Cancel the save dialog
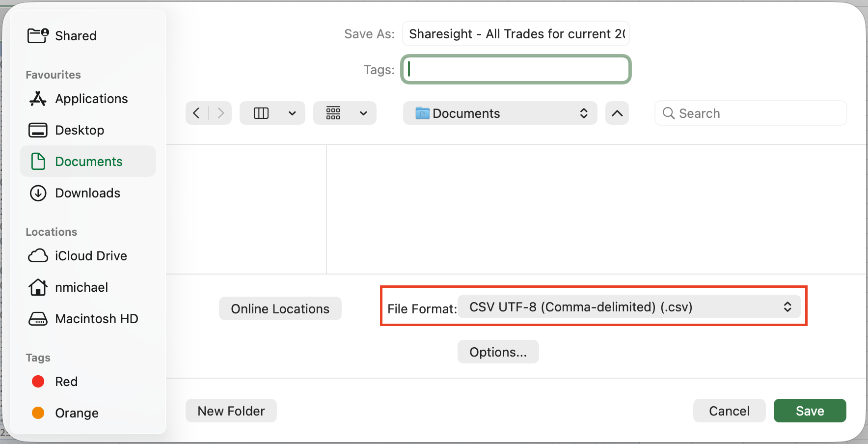 pos(730,411)
